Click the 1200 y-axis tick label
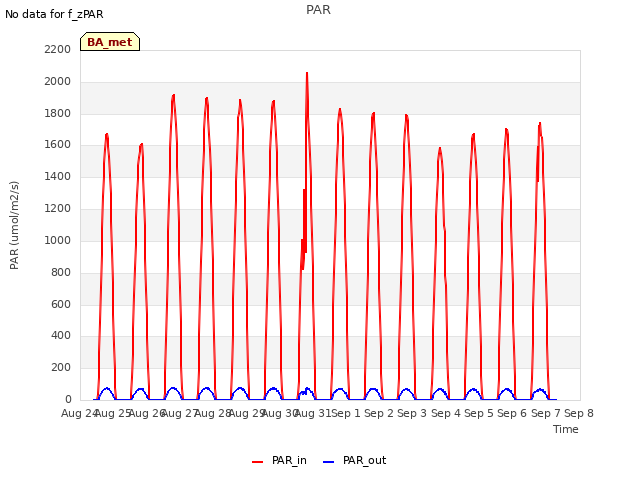 [x=58, y=208]
